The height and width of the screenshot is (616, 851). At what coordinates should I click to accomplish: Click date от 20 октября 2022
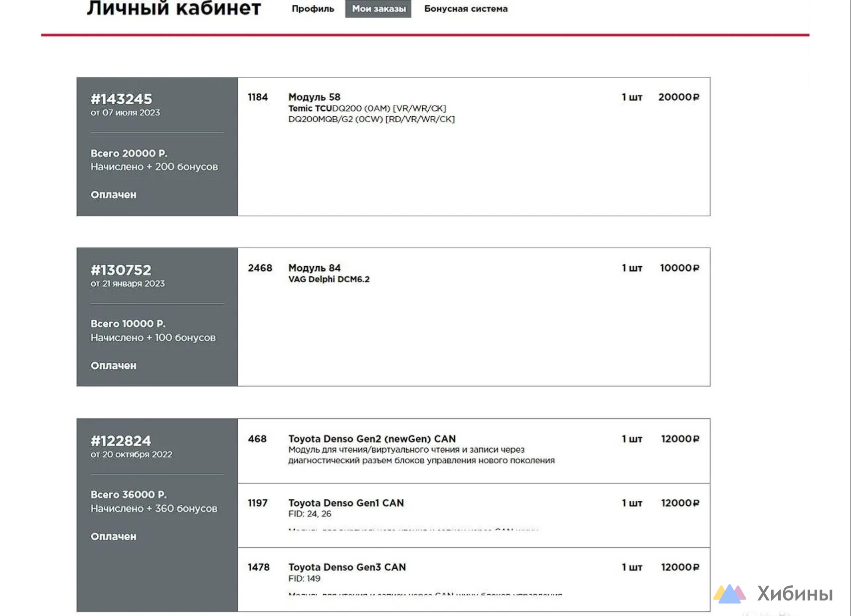[131, 455]
